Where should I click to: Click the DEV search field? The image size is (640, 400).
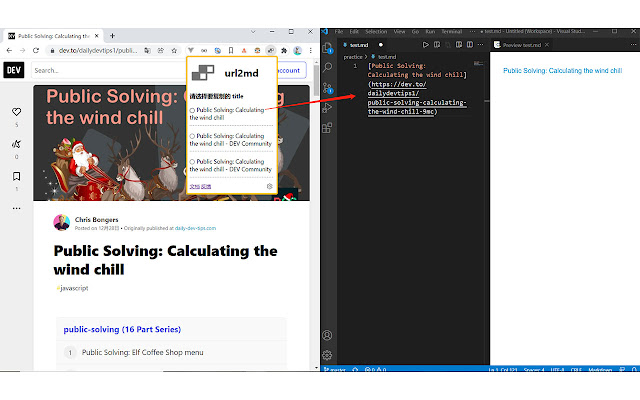[109, 70]
